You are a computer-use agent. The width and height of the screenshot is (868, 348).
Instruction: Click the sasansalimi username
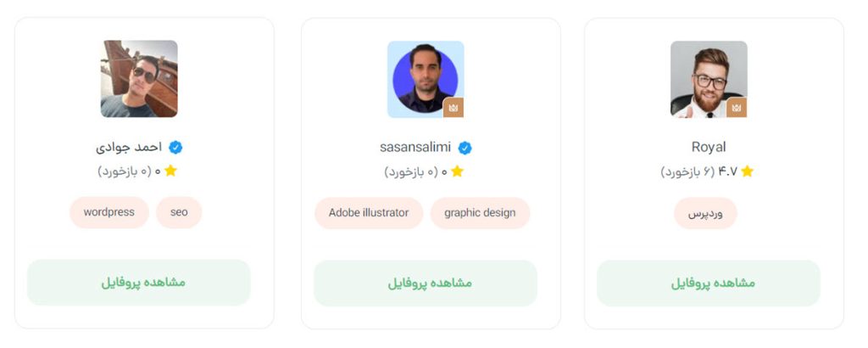pos(415,147)
